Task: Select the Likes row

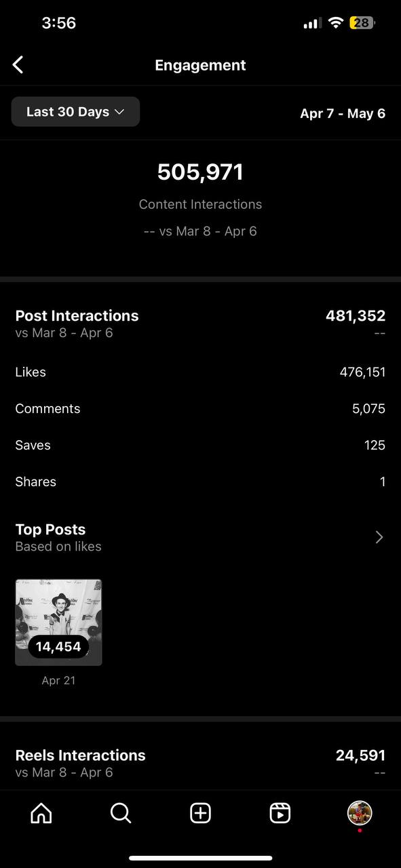Action: click(200, 372)
